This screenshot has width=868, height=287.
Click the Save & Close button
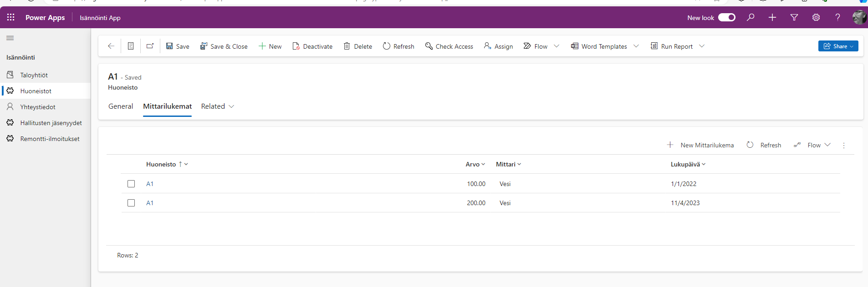tap(224, 46)
